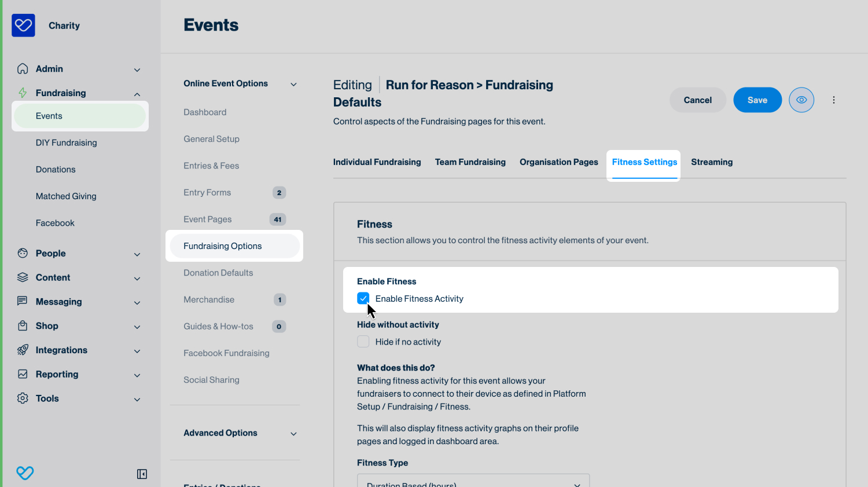Click the Integrations rocket icon

23,350
